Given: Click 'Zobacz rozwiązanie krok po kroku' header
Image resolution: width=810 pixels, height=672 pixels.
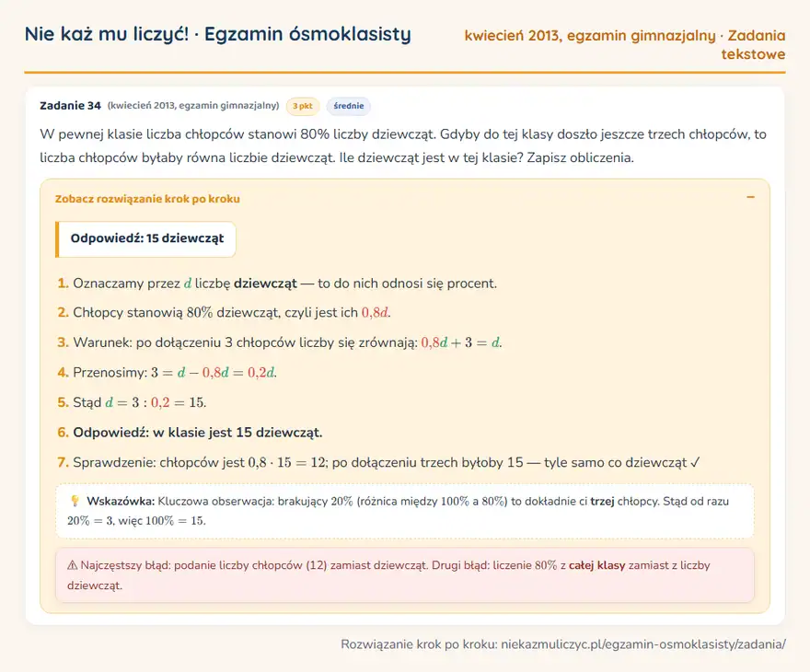Looking at the screenshot, I should 147,199.
